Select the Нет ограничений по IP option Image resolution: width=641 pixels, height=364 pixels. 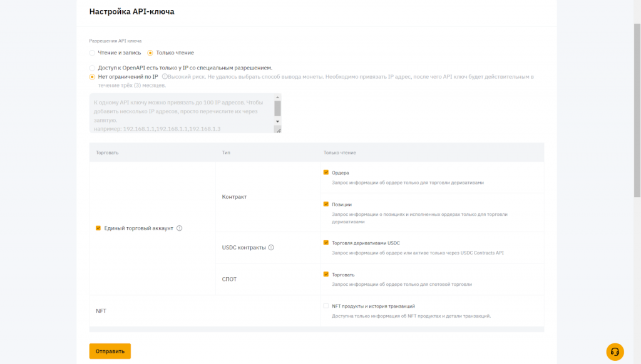[93, 76]
